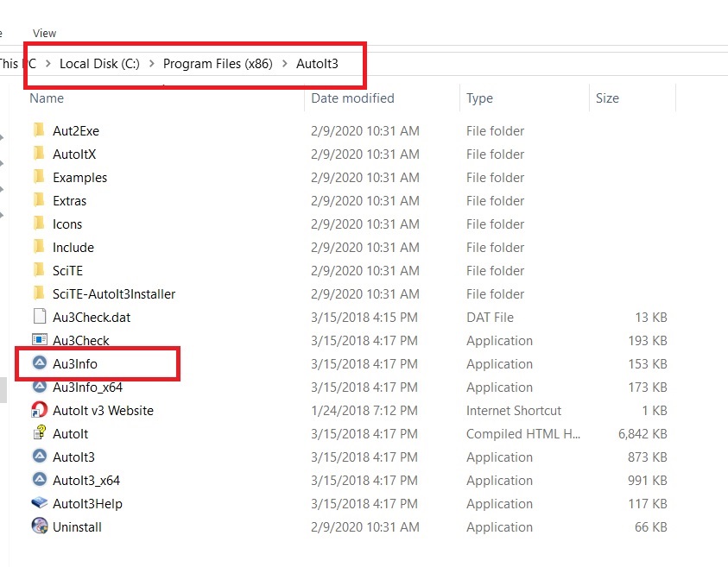This screenshot has height=567, width=728.
Task: Open the View ribbon tab
Action: pos(44,33)
